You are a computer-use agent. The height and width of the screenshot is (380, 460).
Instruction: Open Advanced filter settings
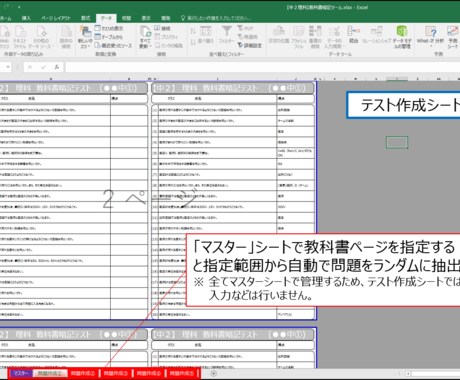(249, 45)
